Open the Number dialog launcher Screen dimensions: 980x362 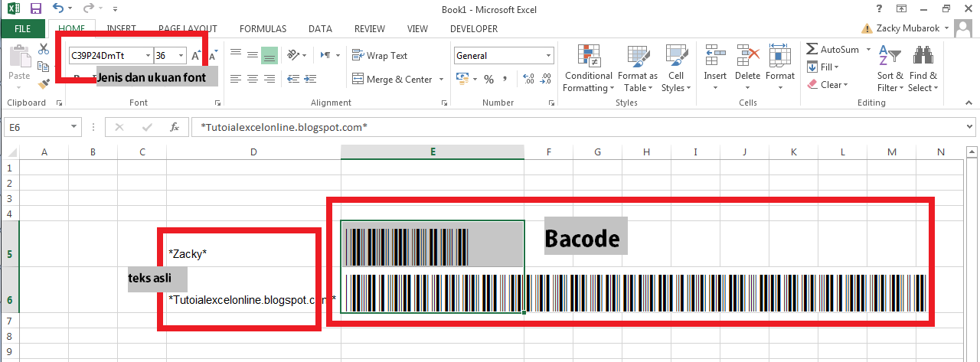pos(551,103)
